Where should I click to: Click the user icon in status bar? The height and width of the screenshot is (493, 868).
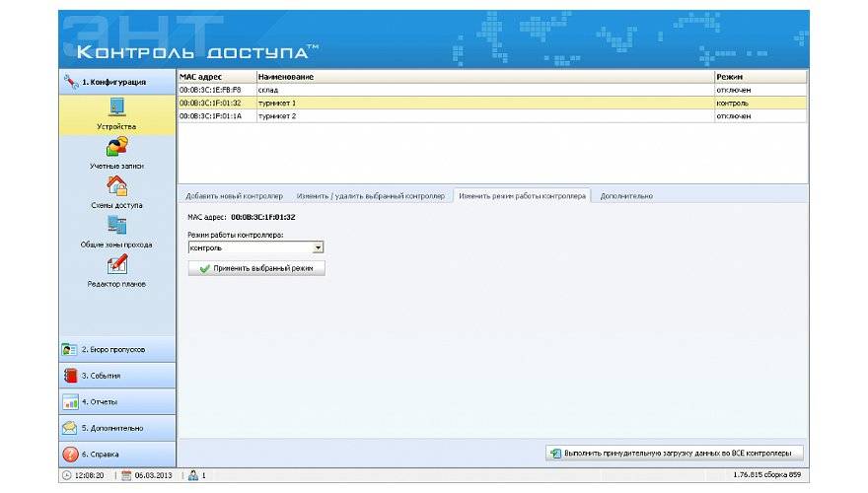[x=193, y=475]
